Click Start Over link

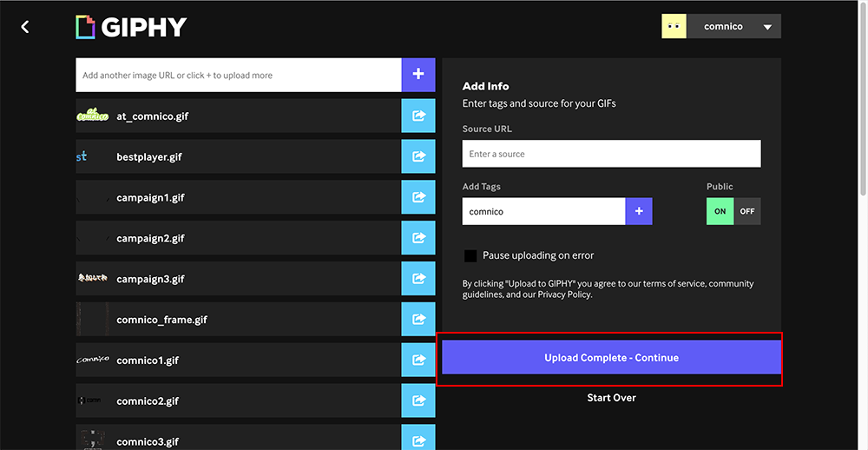pyautogui.click(x=611, y=397)
